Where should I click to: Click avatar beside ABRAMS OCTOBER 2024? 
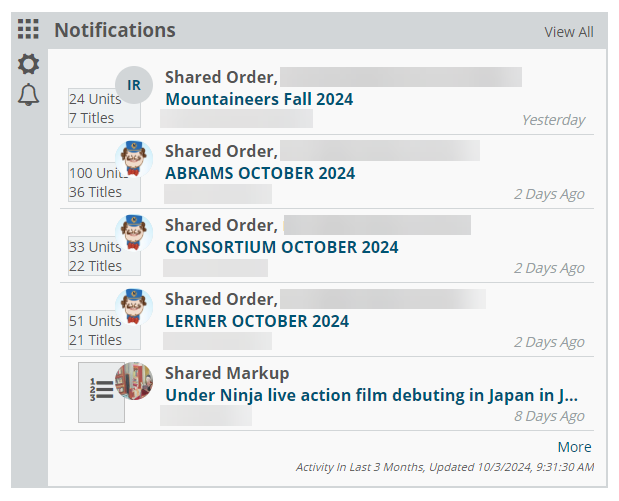click(134, 159)
